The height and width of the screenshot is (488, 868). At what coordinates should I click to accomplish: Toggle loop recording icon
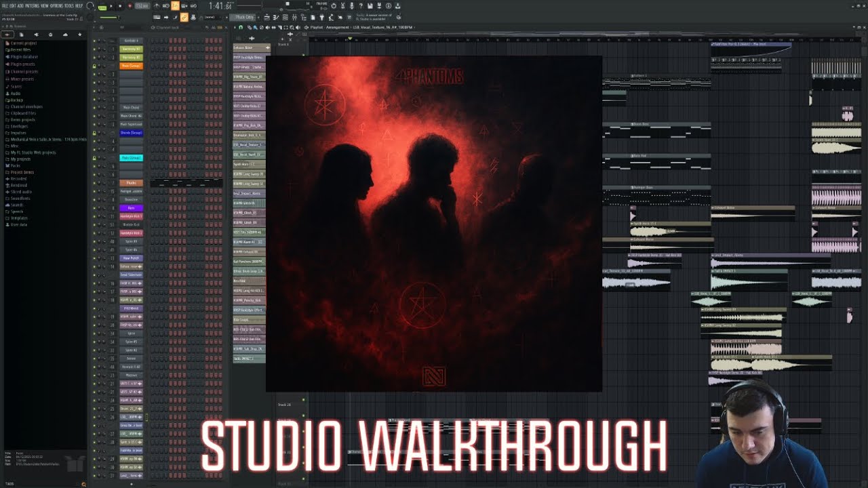(x=193, y=6)
